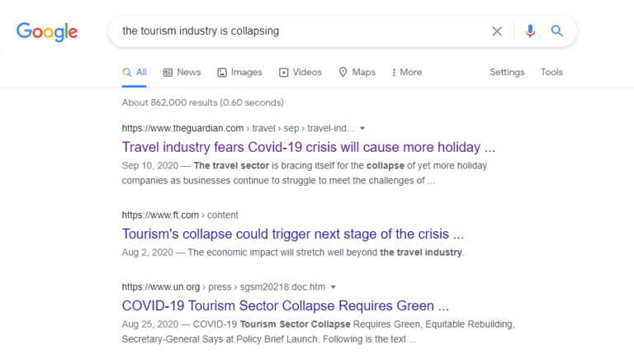Go to the Maps tab
634x364 pixels.
[x=357, y=73]
